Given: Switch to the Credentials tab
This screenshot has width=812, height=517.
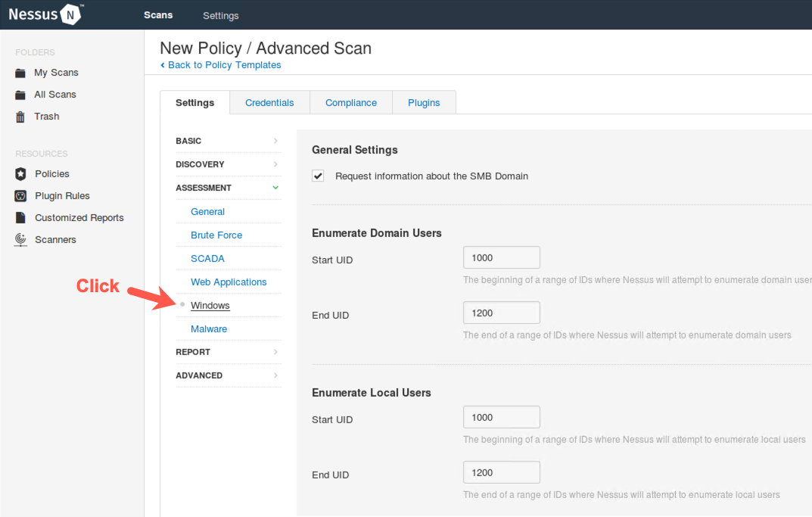Looking at the screenshot, I should (x=269, y=103).
